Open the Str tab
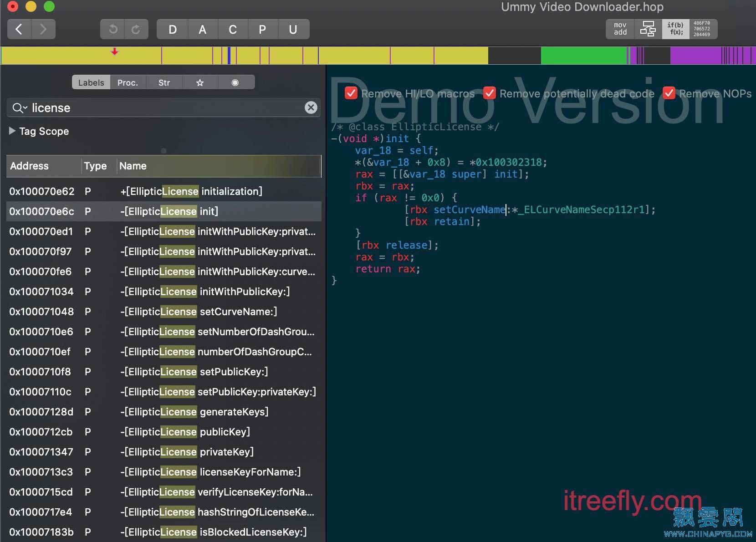 164,82
